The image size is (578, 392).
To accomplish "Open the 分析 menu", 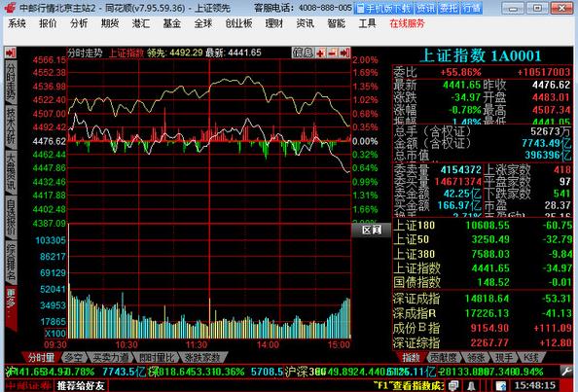I will [x=79, y=23].
